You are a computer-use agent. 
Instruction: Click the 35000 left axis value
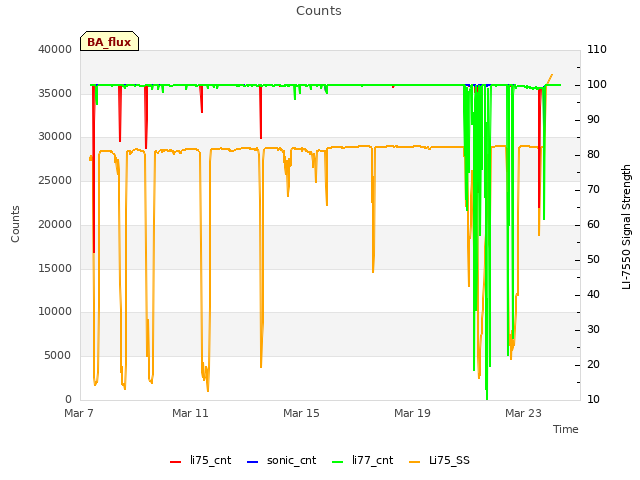click(55, 93)
